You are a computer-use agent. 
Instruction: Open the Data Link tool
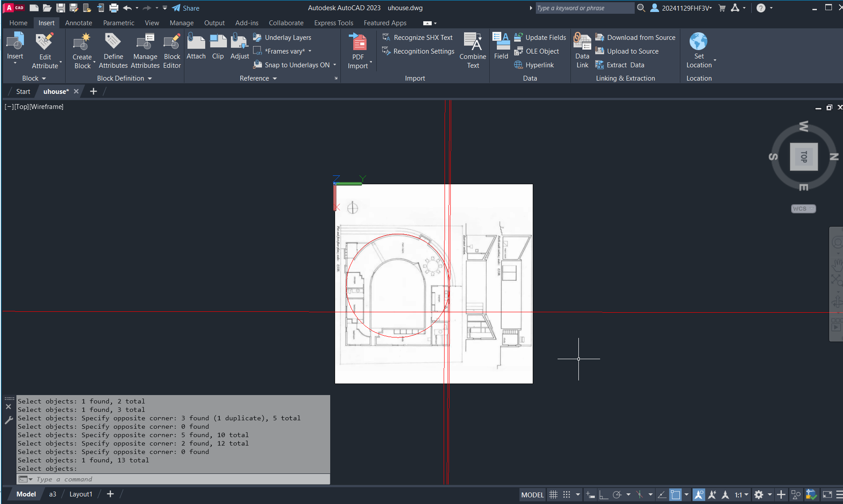tap(582, 43)
